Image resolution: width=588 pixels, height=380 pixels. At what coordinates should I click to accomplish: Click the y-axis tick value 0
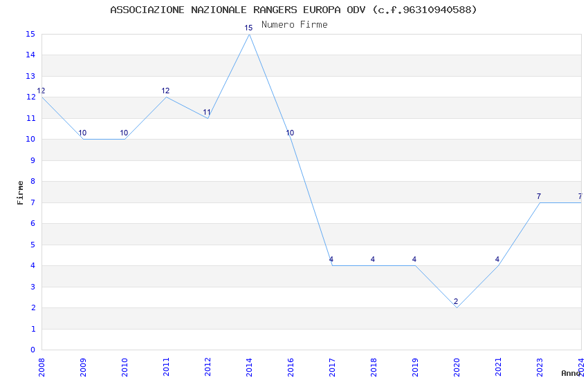[x=33, y=350]
